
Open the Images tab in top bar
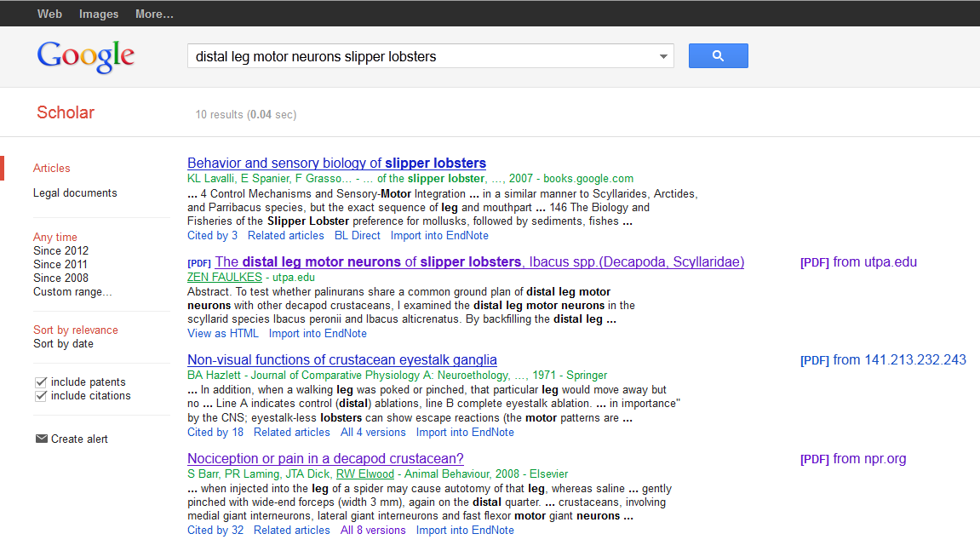coord(99,14)
